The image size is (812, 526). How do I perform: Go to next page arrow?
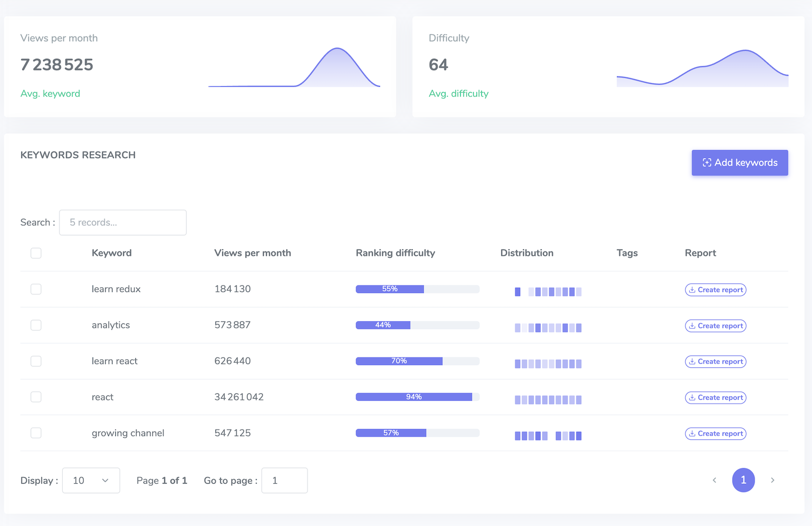click(x=772, y=480)
